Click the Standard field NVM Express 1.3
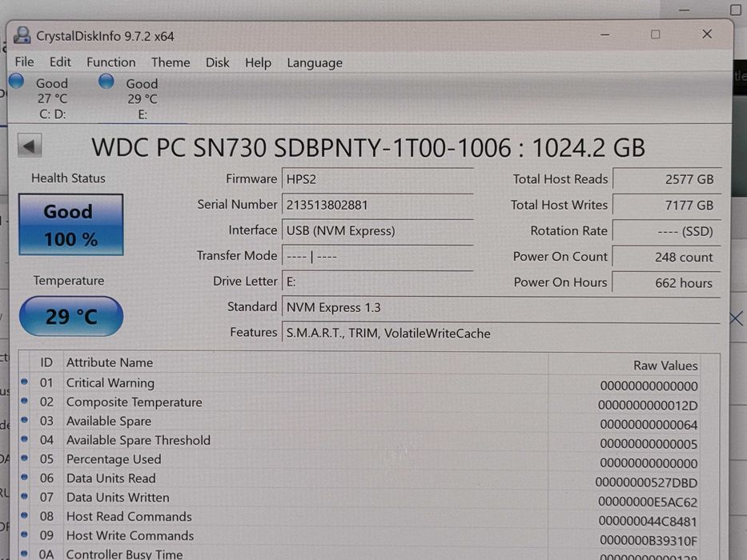The image size is (747, 560). [x=500, y=308]
